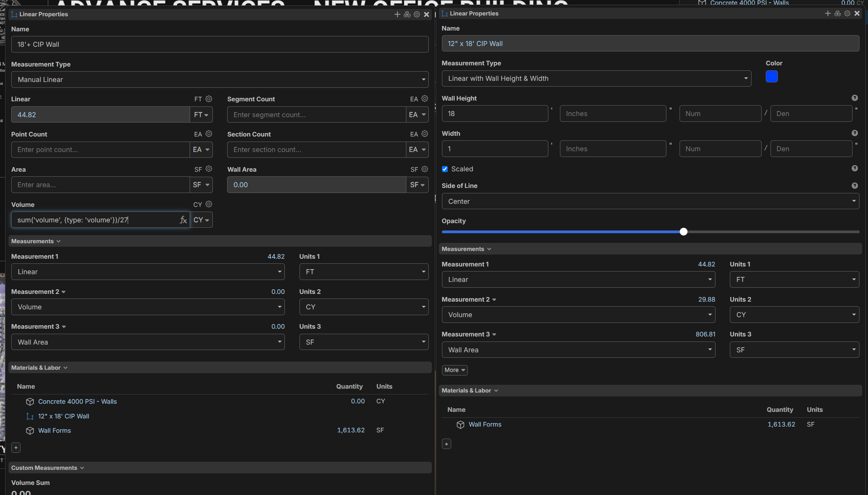Click the Opacity slider handle
The width and height of the screenshot is (868, 495).
click(684, 232)
